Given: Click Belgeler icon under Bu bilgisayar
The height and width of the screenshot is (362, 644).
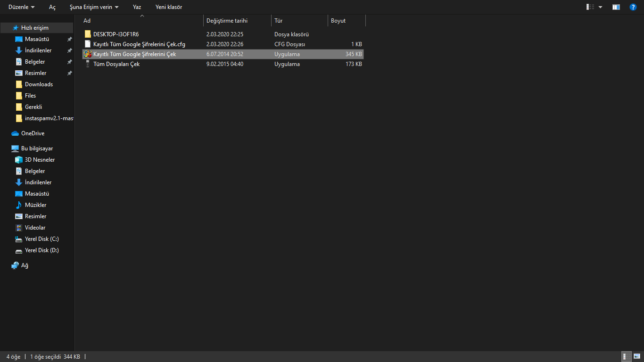Looking at the screenshot, I should (x=19, y=171).
